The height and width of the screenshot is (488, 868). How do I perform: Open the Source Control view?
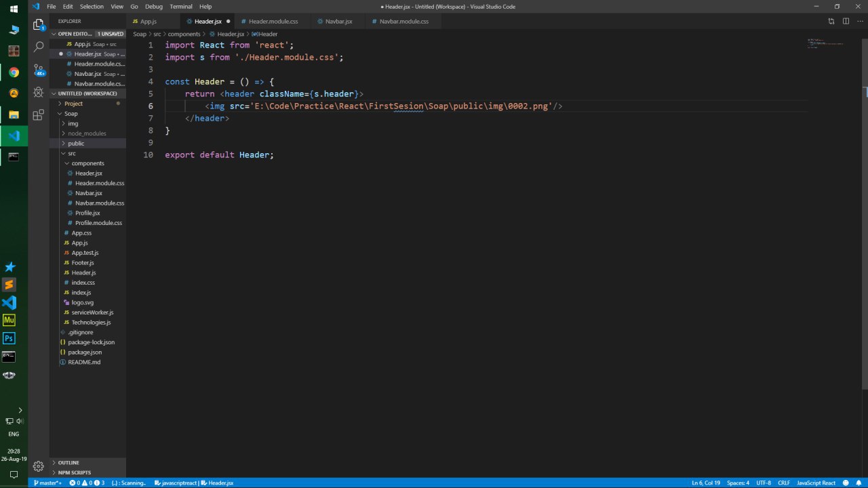click(x=39, y=70)
